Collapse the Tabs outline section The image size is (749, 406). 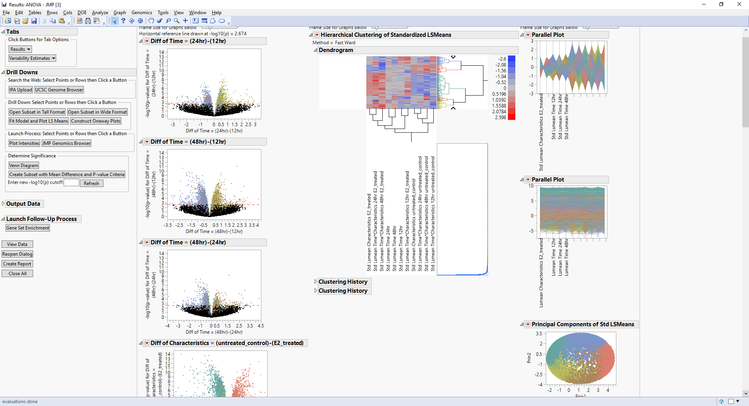coord(3,32)
